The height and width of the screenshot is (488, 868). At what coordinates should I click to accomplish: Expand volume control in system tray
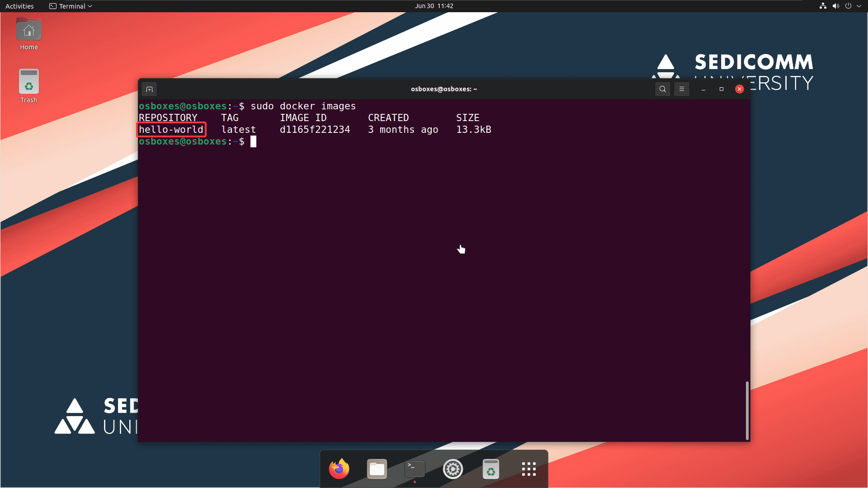(x=835, y=6)
